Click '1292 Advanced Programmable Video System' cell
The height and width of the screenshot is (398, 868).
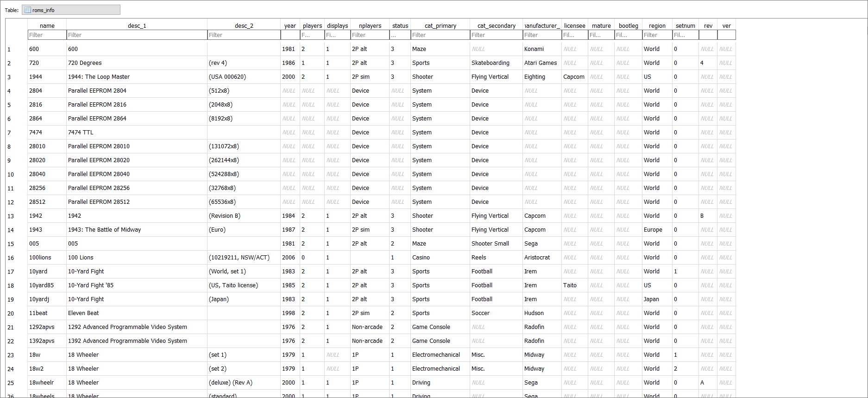(137, 327)
